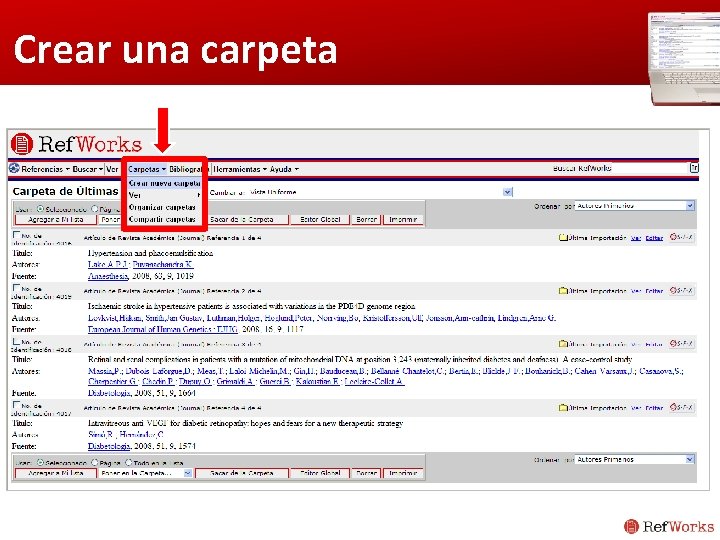Click the S-F-X icon for the Ischaemic stroke reference
This screenshot has height=540, width=720.
tap(681, 290)
